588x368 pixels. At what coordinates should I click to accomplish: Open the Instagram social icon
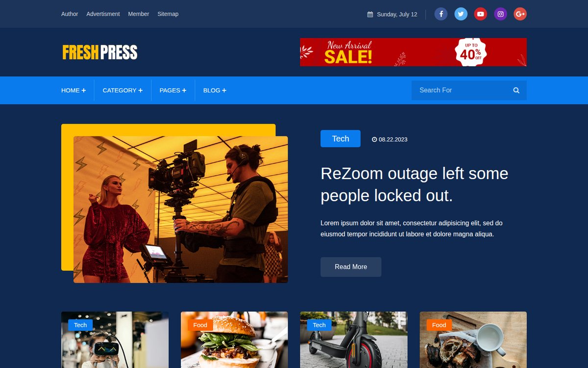pyautogui.click(x=500, y=14)
